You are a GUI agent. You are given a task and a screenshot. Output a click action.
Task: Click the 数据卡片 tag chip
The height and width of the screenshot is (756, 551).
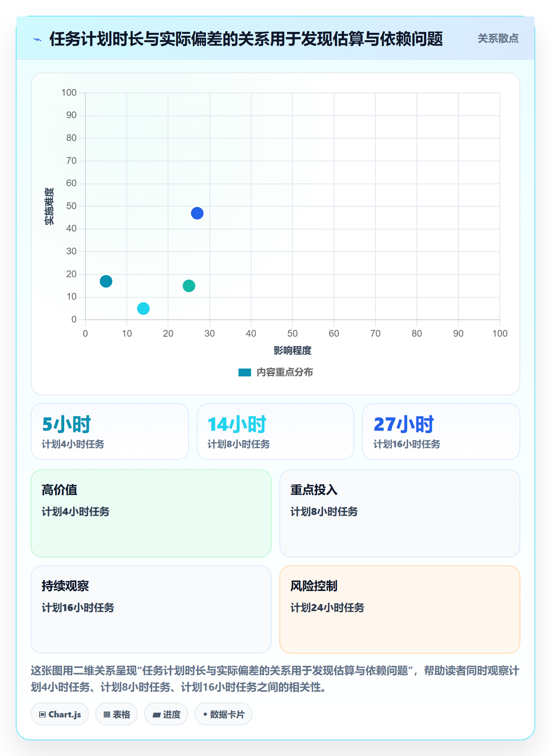224,714
